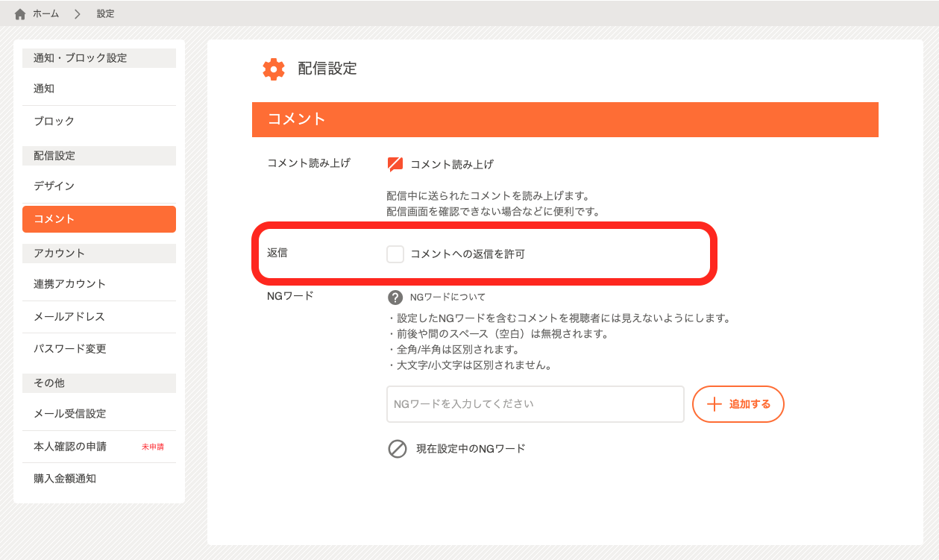Image resolution: width=939 pixels, height=560 pixels.
Task: Click the gear icon next to 配信設定
Action: pyautogui.click(x=274, y=69)
